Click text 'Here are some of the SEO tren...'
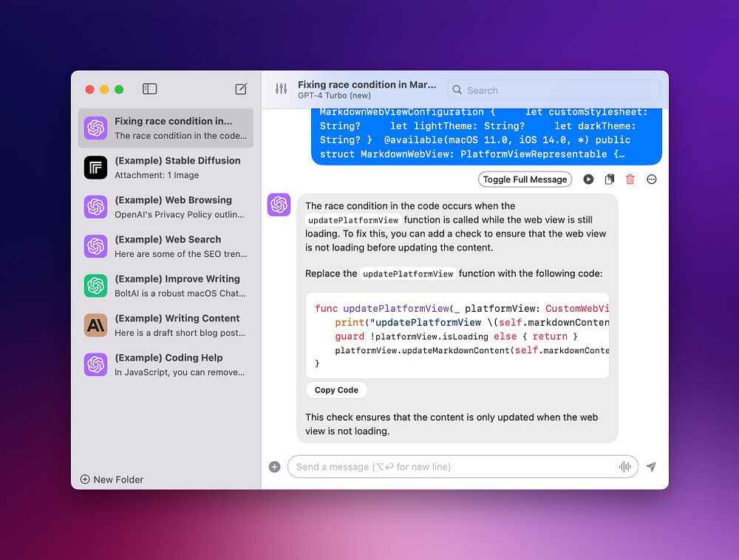Screen dimensions: 739x560 click(180, 254)
